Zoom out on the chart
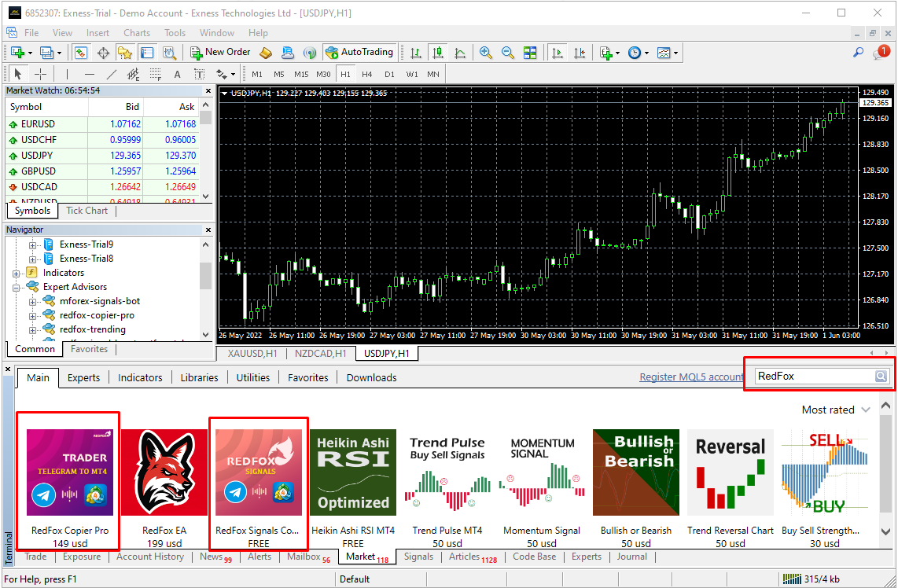This screenshot has width=898, height=588. click(507, 53)
